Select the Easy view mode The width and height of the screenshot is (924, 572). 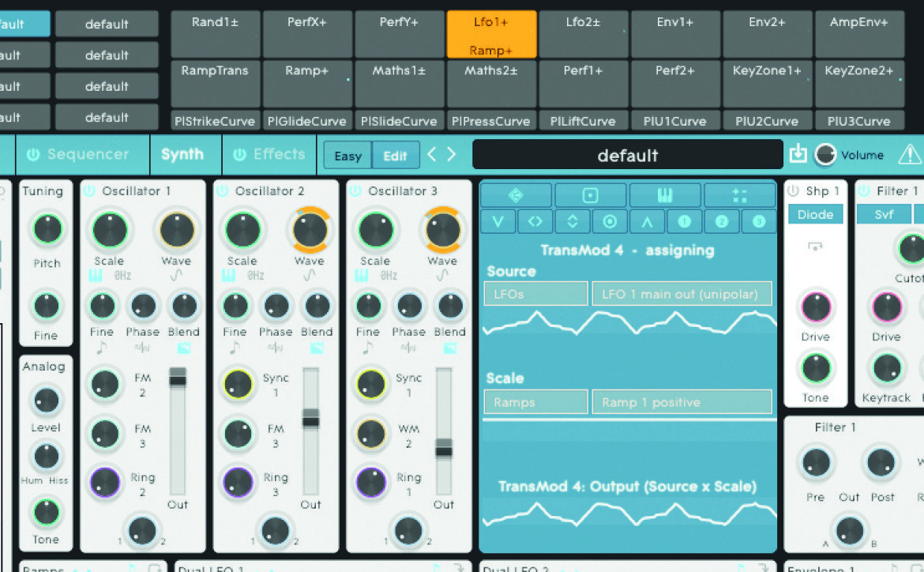(x=348, y=156)
